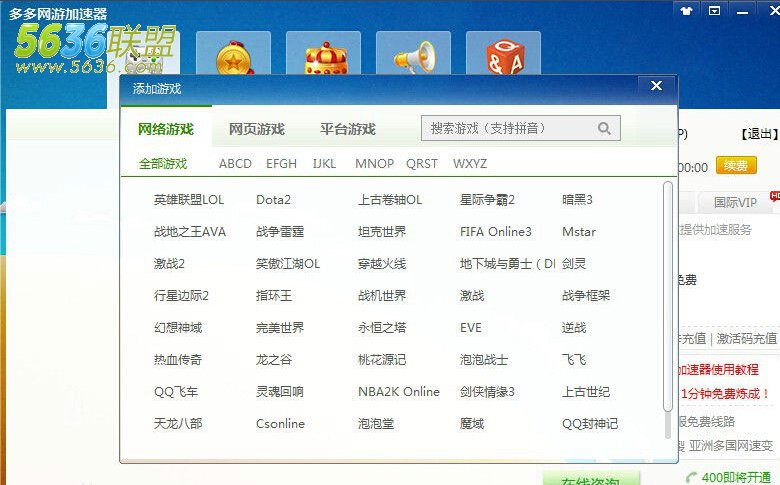780x485 pixels.
Task: Minimize the main accelerator window
Action: click(x=742, y=10)
